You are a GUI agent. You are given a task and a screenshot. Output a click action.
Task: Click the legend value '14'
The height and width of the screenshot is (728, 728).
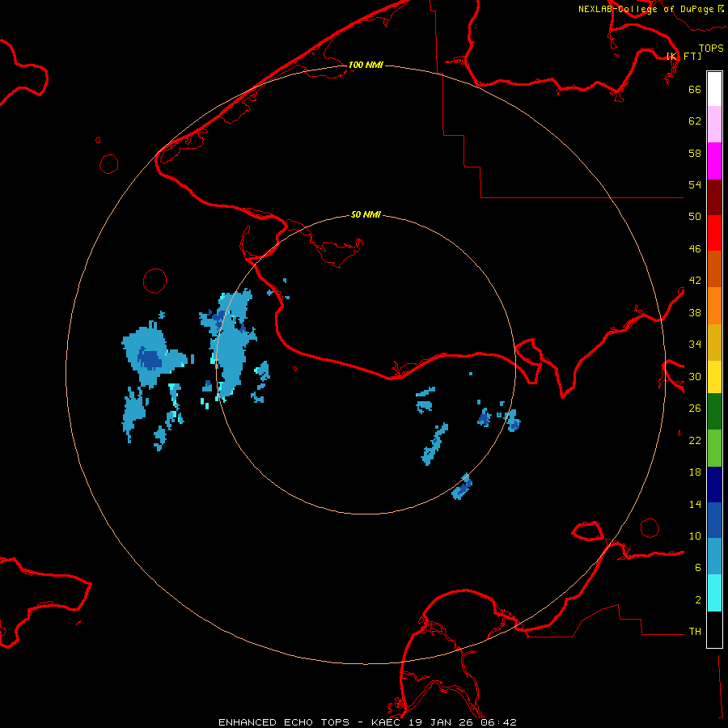tap(695, 504)
